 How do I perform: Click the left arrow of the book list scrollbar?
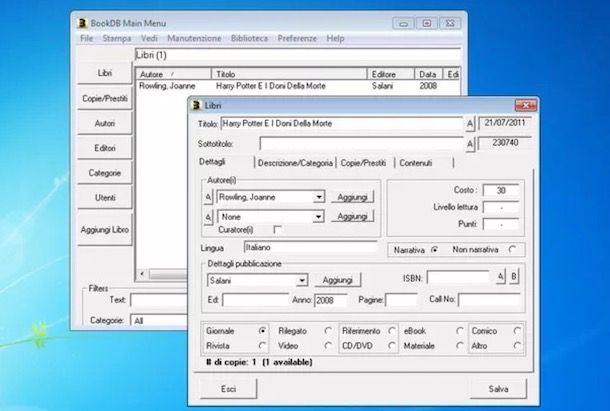[142, 274]
